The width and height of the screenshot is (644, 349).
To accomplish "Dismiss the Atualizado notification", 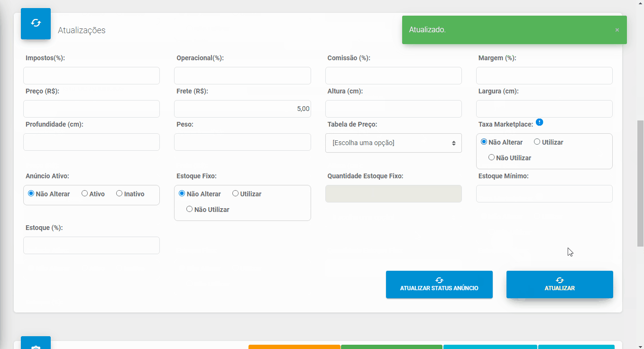I will pos(617,30).
